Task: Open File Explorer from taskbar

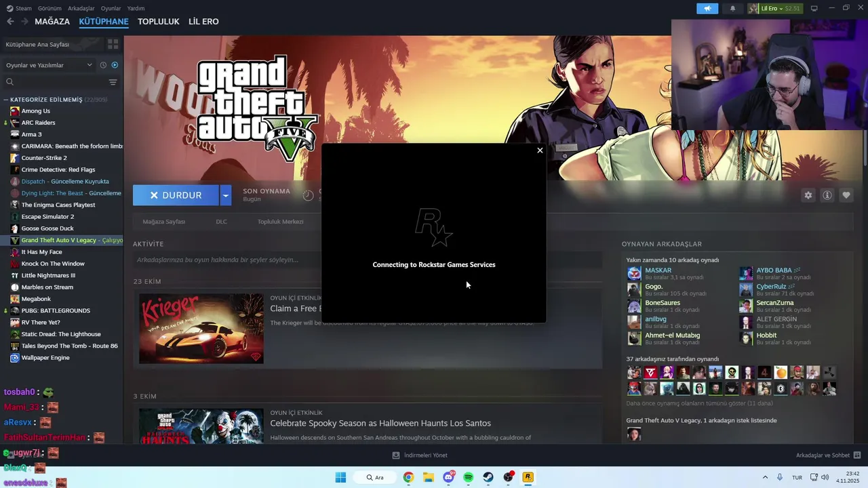Action: [x=429, y=477]
